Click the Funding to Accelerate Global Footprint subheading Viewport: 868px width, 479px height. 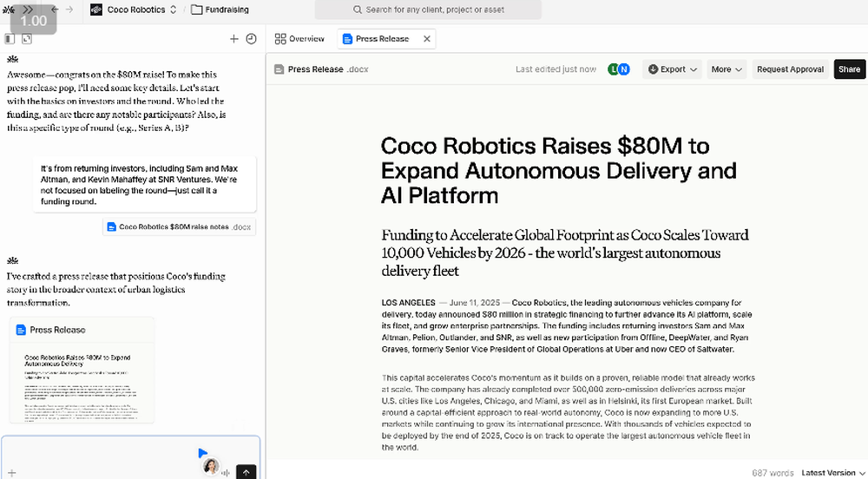[565, 253]
